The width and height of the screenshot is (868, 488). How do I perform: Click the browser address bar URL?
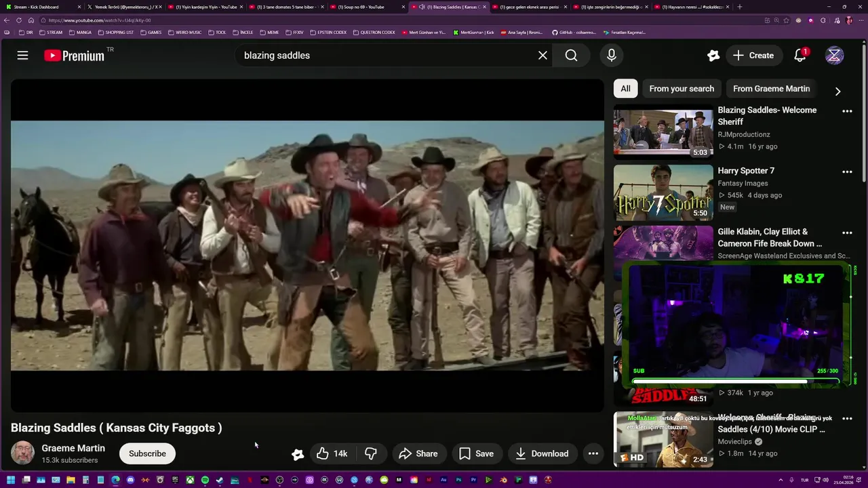point(100,20)
